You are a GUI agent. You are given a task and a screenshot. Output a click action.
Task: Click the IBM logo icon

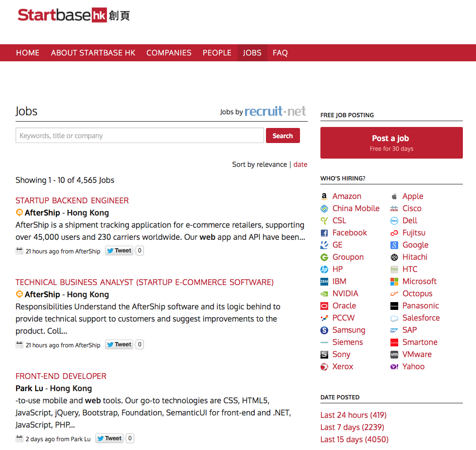click(x=324, y=282)
